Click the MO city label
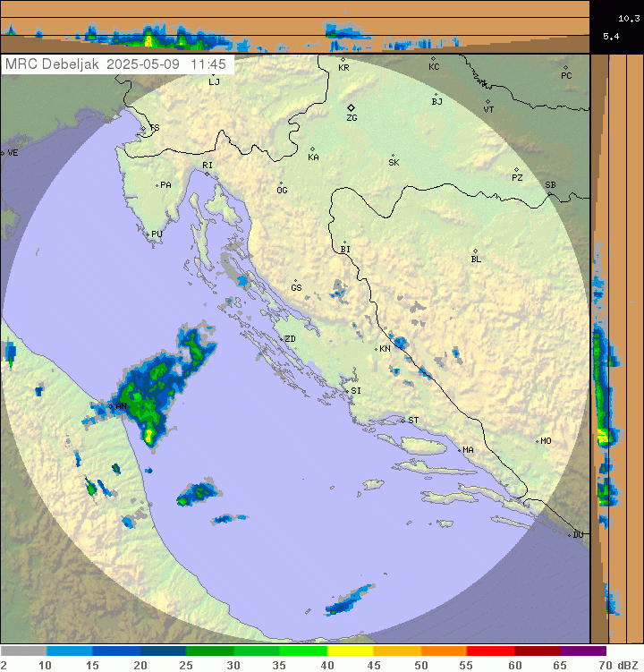The width and height of the screenshot is (644, 672). point(546,441)
